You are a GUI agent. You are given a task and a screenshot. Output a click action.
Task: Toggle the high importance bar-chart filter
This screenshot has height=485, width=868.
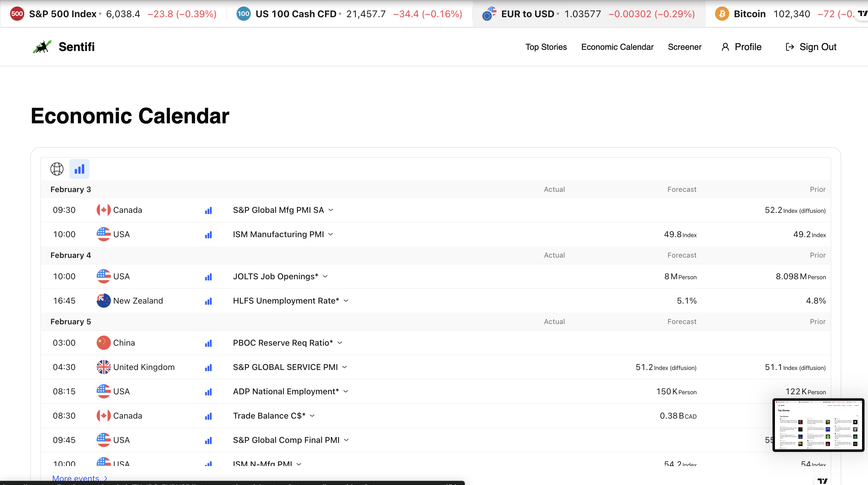click(79, 169)
